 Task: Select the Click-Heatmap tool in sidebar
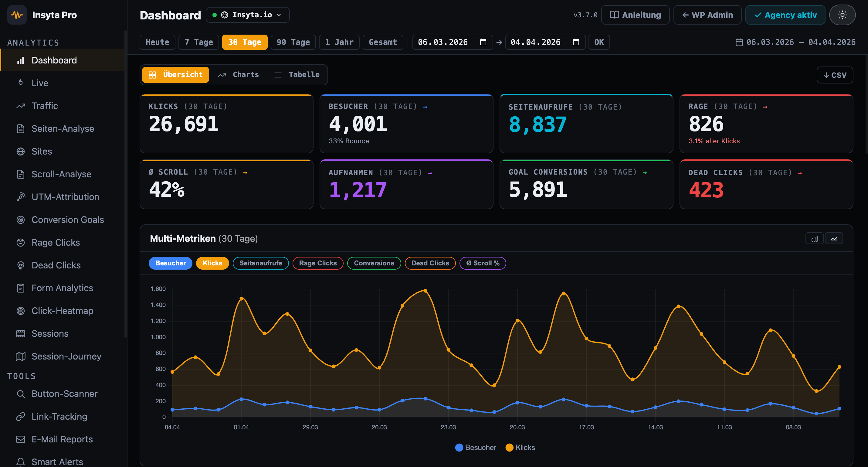point(63,311)
